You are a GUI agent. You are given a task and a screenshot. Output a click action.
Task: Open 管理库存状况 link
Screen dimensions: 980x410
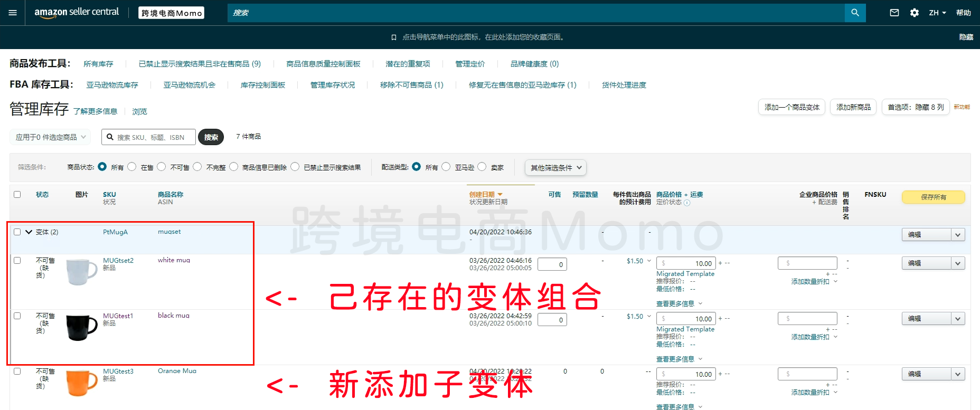click(333, 85)
